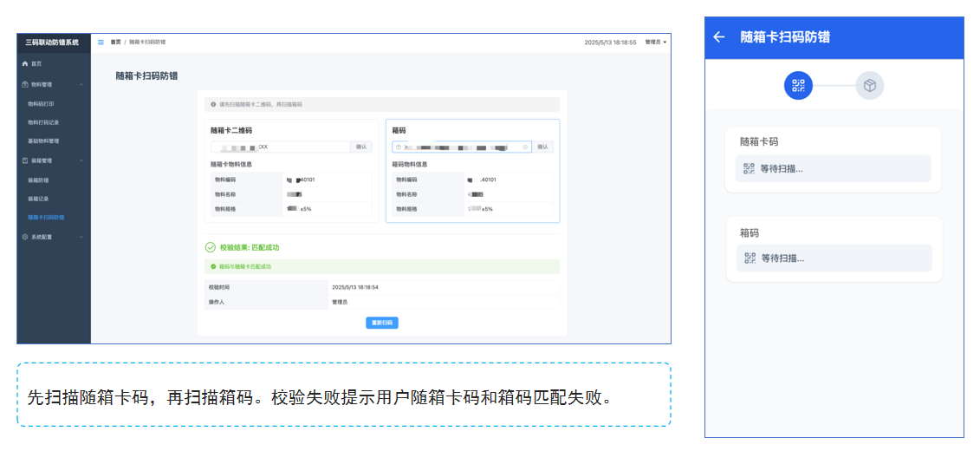Focus the desktop 箱码 input field
Viewport: 980px width, 451px height.
(x=462, y=147)
